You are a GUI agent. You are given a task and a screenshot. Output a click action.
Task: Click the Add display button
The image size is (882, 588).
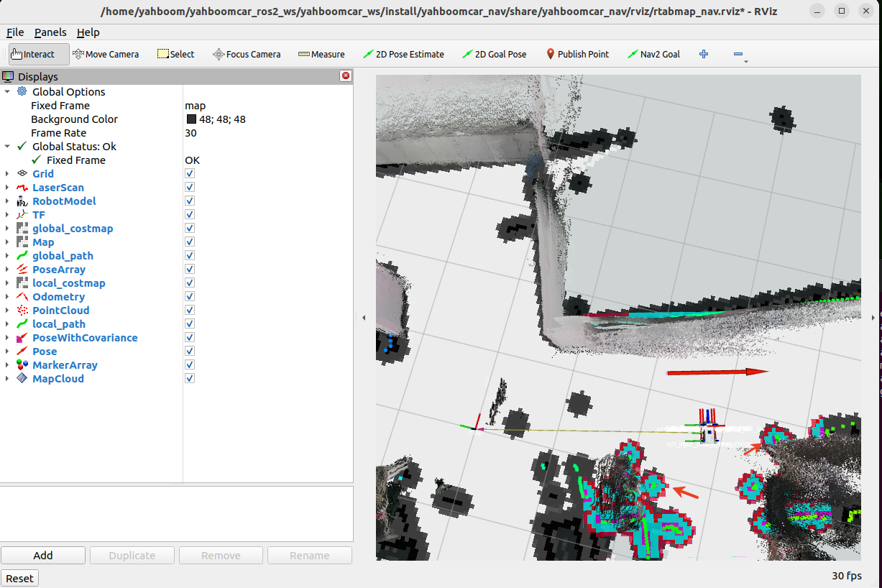[43, 556]
